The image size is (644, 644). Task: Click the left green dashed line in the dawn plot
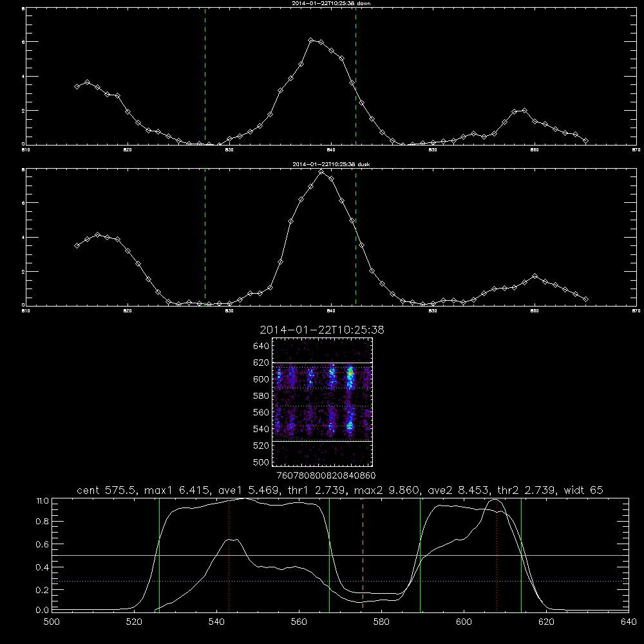(x=205, y=77)
